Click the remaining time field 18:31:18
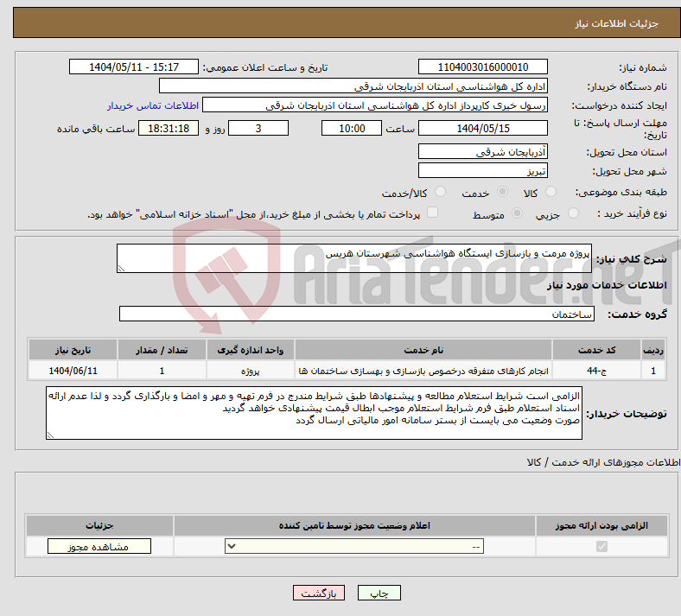 click(x=169, y=129)
